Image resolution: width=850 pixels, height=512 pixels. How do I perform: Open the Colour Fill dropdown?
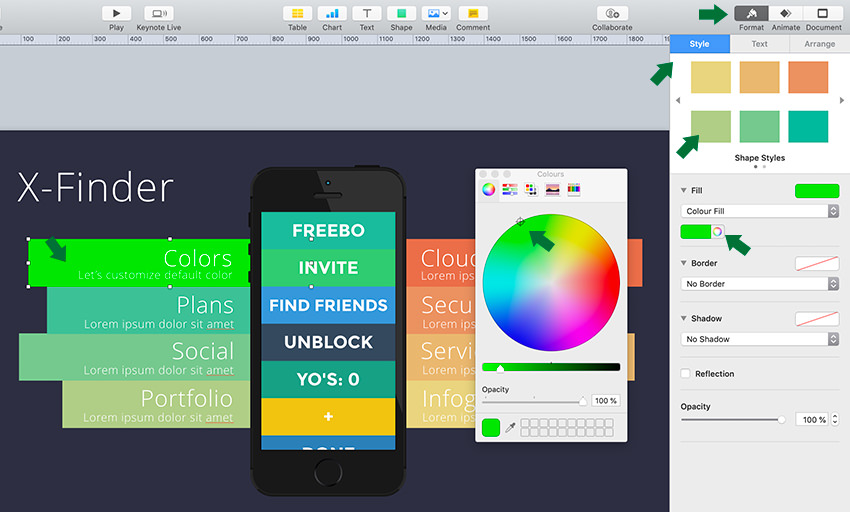point(759,211)
